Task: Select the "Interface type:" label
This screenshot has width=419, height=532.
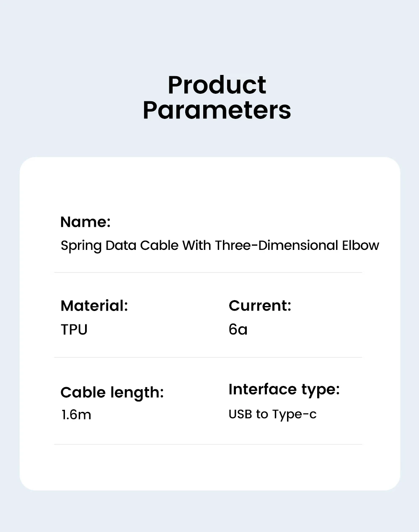Action: [x=284, y=390]
